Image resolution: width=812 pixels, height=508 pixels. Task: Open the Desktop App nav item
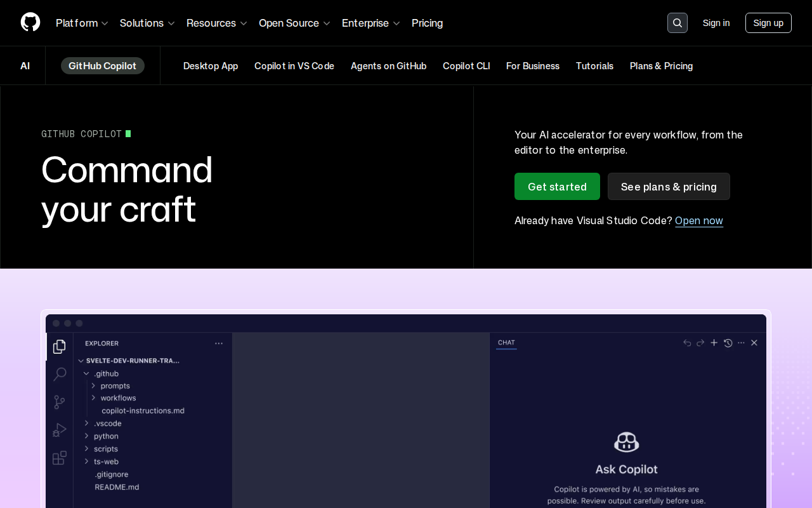211,66
